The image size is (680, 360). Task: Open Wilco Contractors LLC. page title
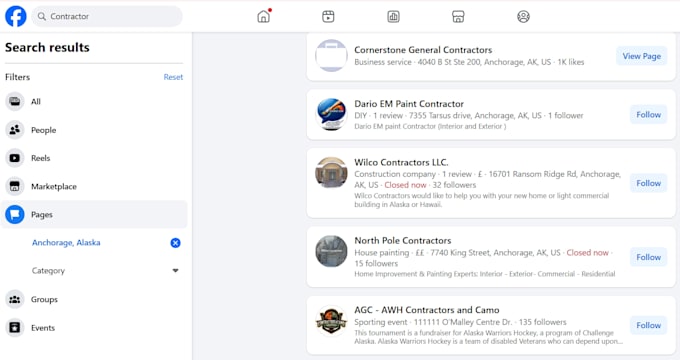pos(401,162)
